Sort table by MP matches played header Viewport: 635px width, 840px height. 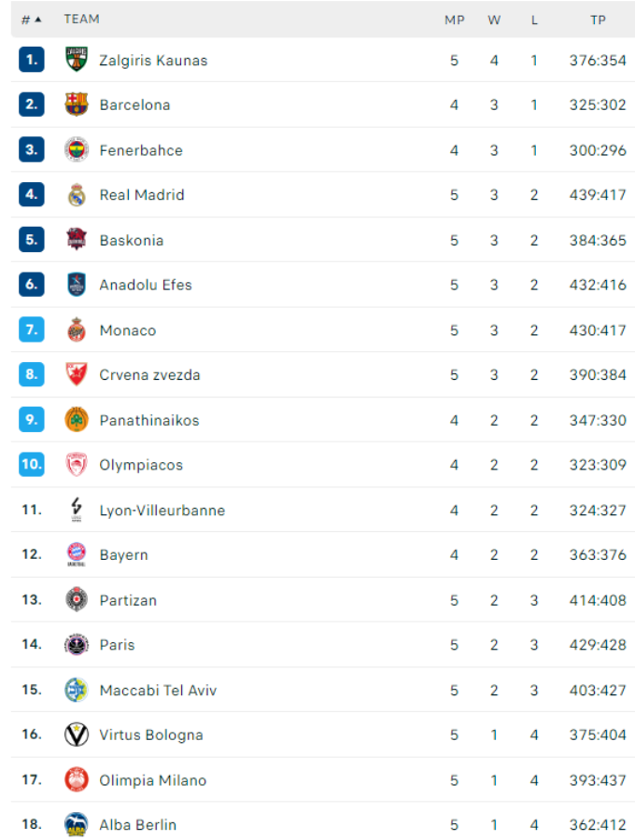click(x=454, y=20)
